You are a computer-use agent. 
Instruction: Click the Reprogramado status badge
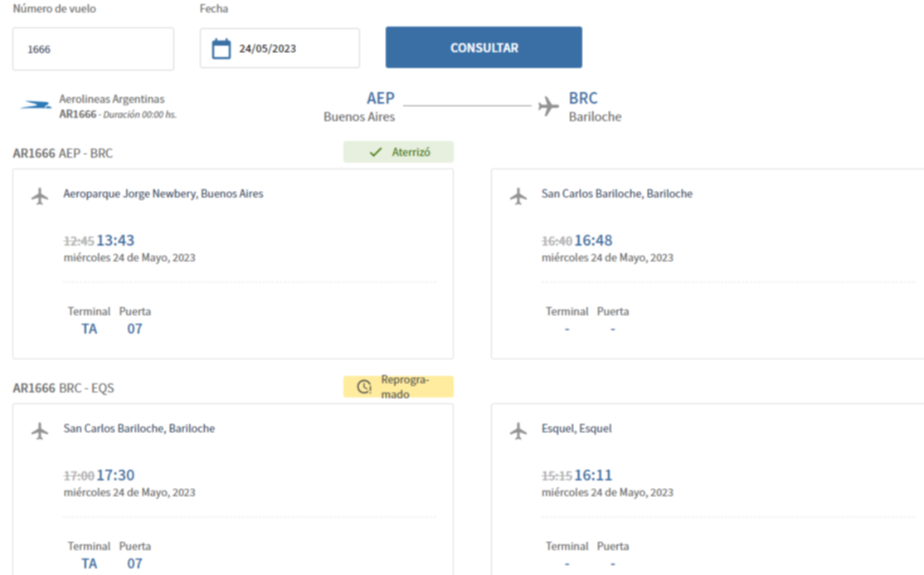tap(398, 387)
